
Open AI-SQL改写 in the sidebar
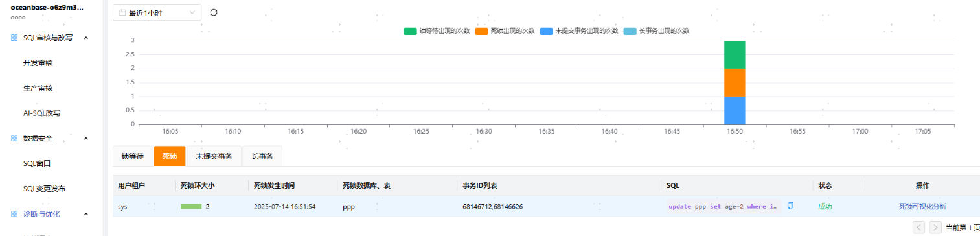(x=41, y=113)
